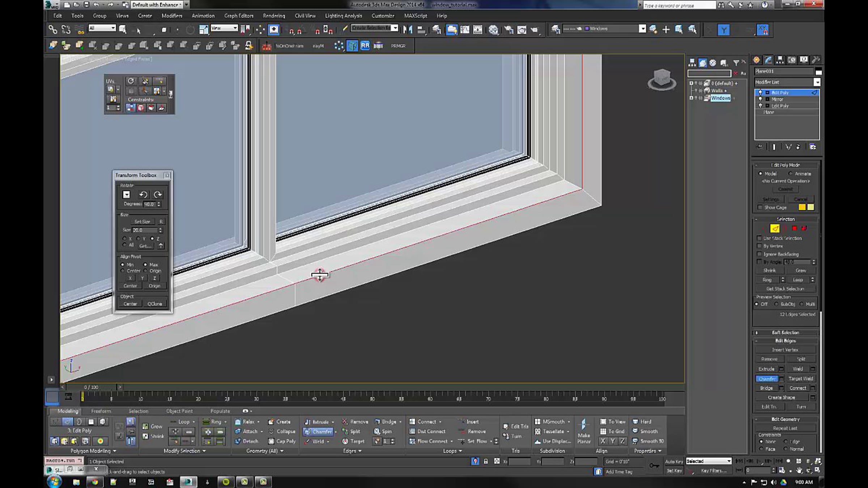The height and width of the screenshot is (488, 868).
Task: Check the Show Cage option
Action: [x=760, y=207]
